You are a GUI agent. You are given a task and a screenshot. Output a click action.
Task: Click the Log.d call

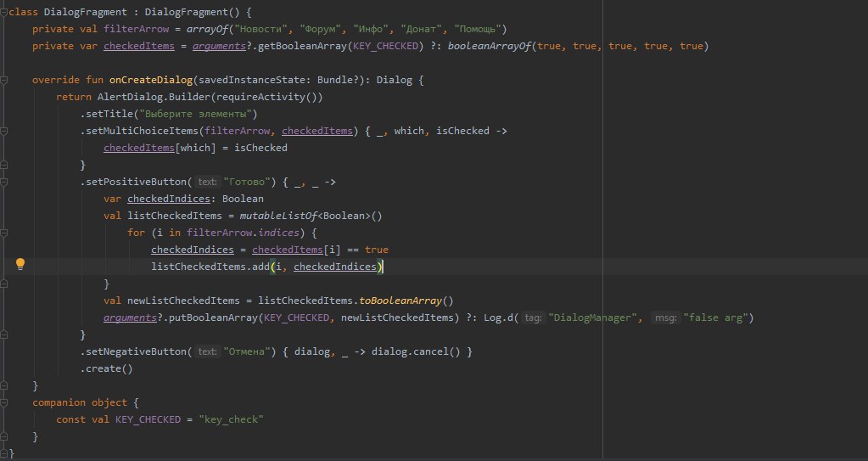pos(499,318)
